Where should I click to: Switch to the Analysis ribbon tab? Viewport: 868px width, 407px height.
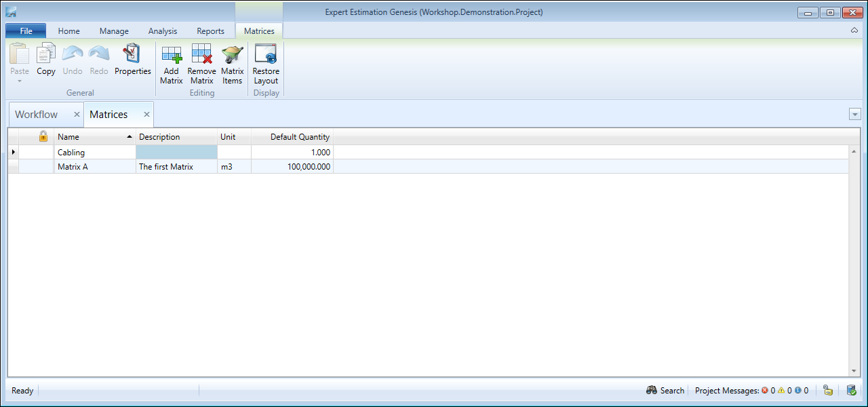163,31
